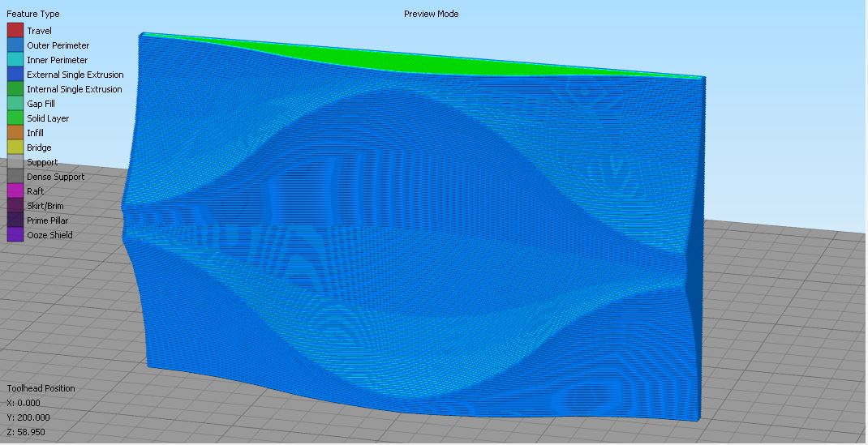Click the 'Toolhead Position' heading
This screenshot has height=445, width=868.
coord(41,388)
